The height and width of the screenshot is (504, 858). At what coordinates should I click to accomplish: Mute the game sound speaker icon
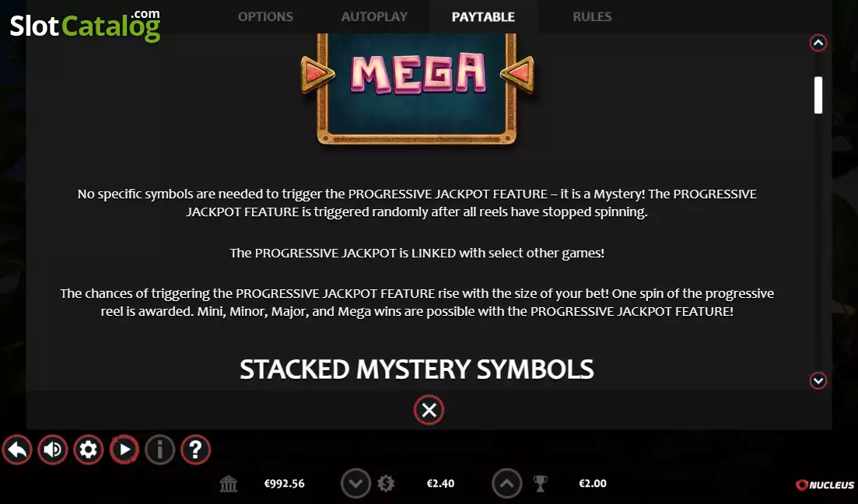pos(53,450)
